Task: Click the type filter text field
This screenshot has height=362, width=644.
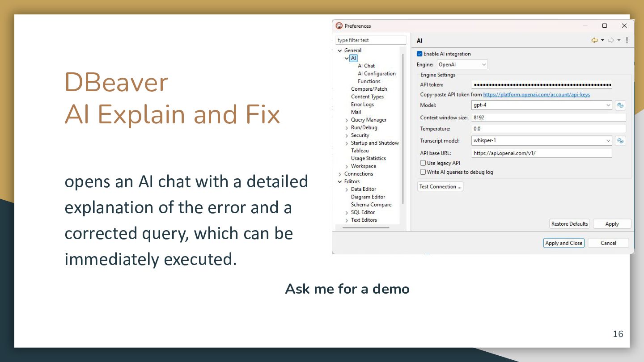Action: coord(371,40)
